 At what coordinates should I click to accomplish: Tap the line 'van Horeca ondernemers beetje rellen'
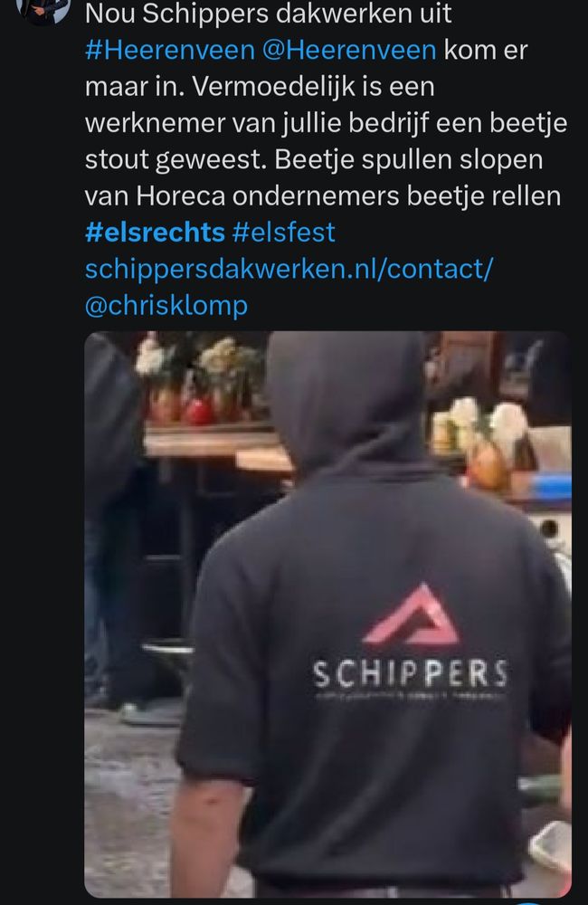tap(323, 196)
